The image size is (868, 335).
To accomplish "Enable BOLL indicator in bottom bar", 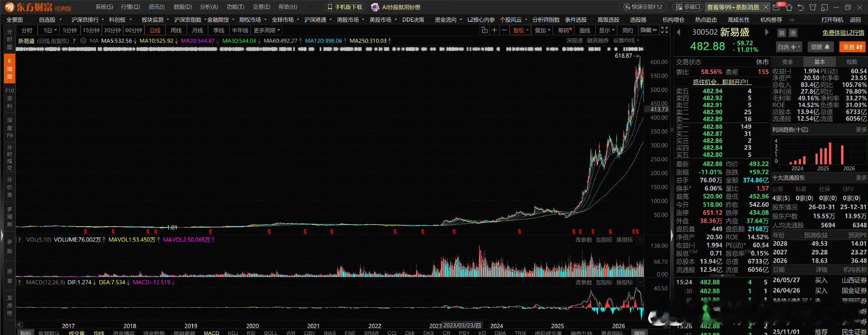I will pos(270,333).
